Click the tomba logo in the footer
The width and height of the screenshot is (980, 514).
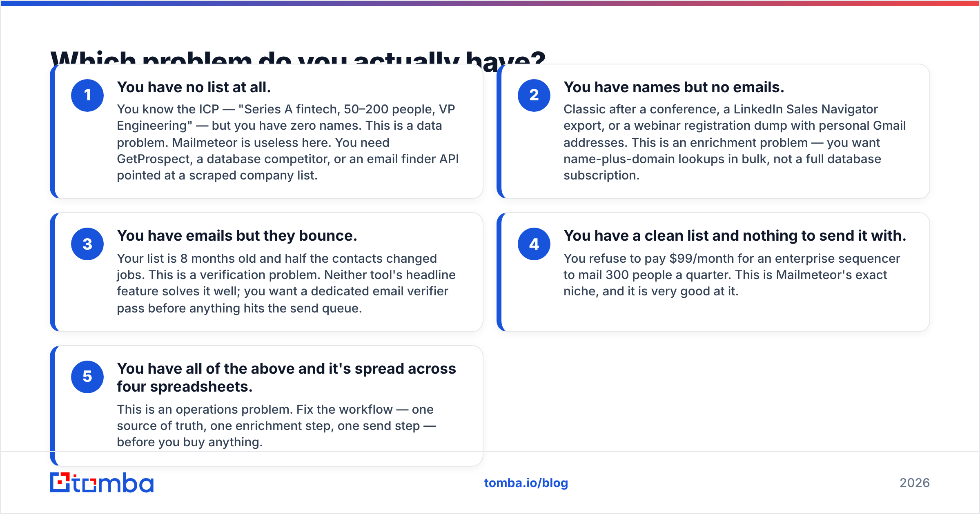pos(102,483)
